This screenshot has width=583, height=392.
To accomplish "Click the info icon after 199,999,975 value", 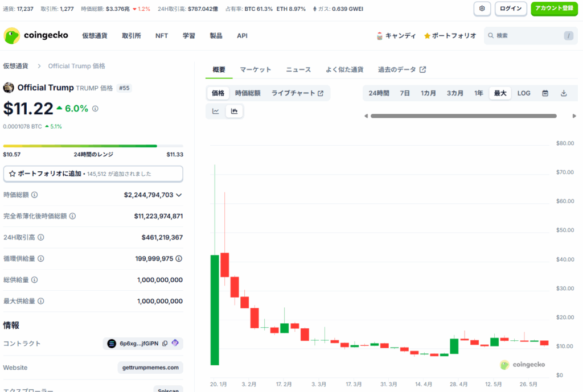I will tap(179, 258).
